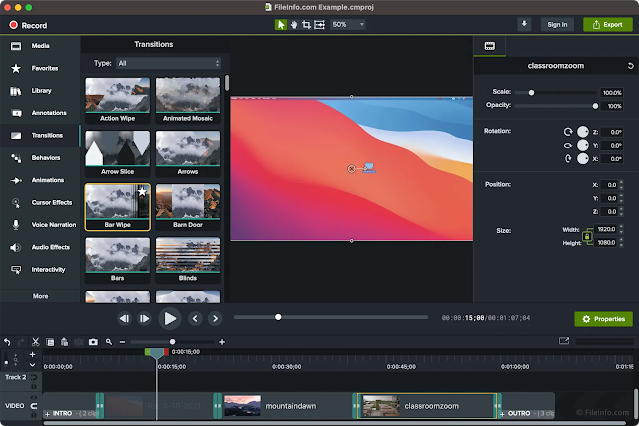Select the Arrow Slice transition thumbnail
This screenshot has height=426, width=639.
click(117, 153)
